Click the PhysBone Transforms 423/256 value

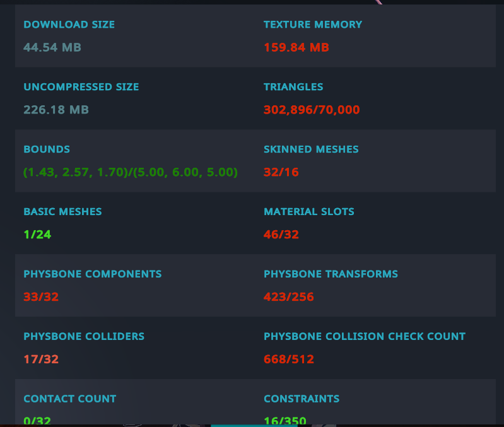click(289, 297)
